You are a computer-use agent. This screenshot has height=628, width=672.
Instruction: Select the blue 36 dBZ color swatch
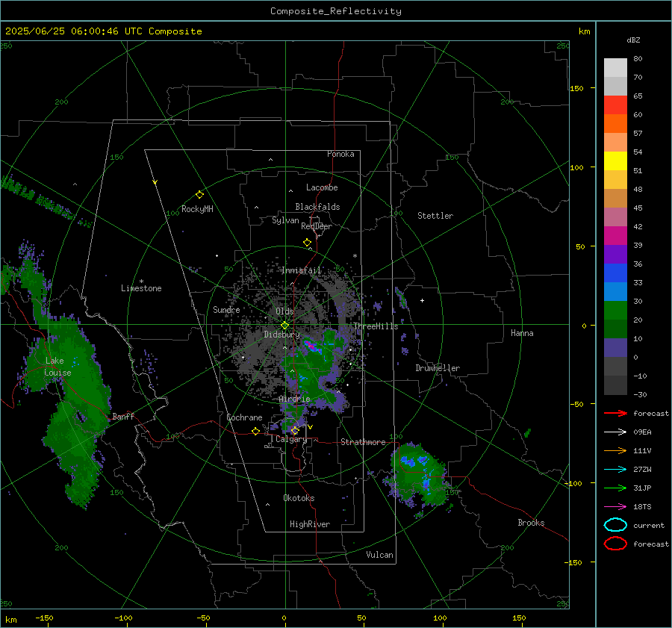[x=615, y=273]
